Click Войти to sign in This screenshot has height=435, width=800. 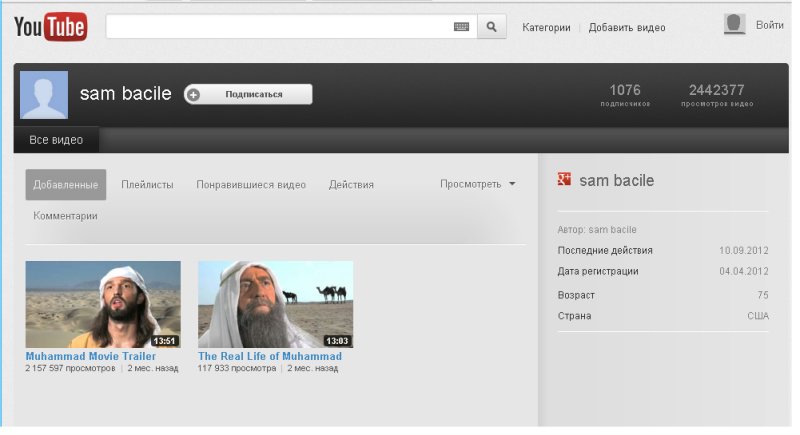pos(769,25)
